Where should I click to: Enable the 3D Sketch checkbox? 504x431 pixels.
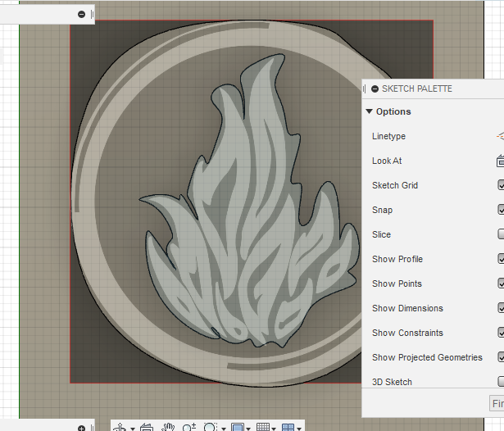click(501, 382)
